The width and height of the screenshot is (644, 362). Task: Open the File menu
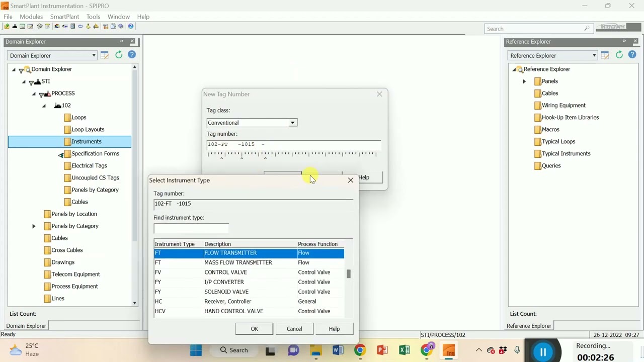pos(8,17)
